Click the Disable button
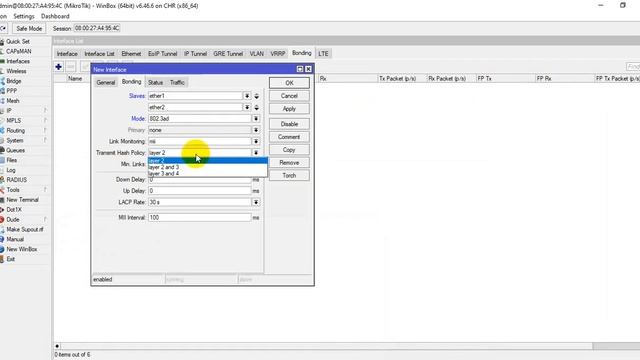The image size is (640, 360). tap(289, 124)
